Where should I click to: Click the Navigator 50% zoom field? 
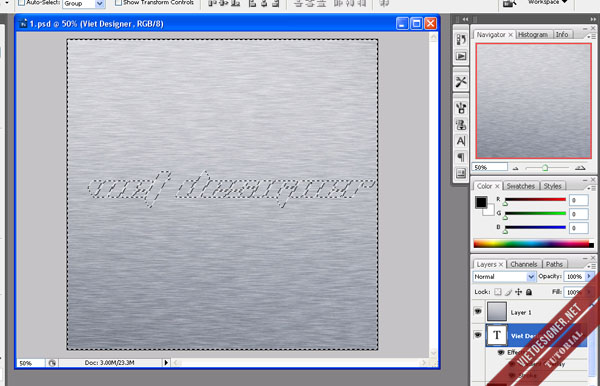coord(490,168)
